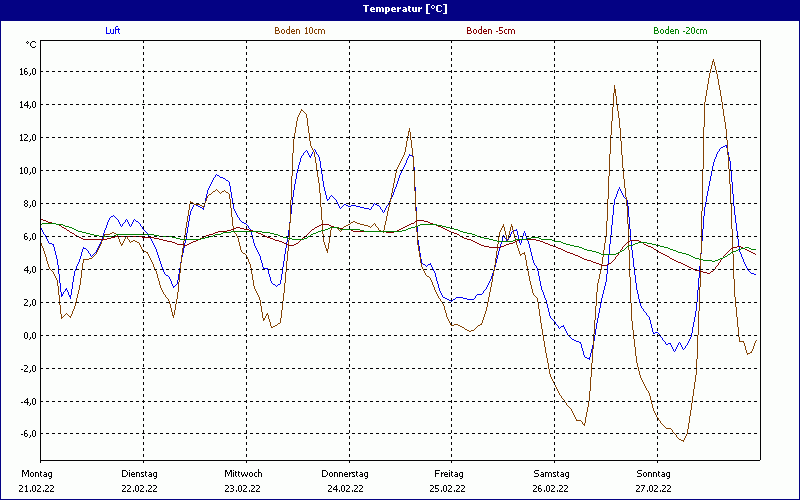Image resolution: width=800 pixels, height=500 pixels.
Task: Click the 21.02.22 date label
Action: [39, 489]
